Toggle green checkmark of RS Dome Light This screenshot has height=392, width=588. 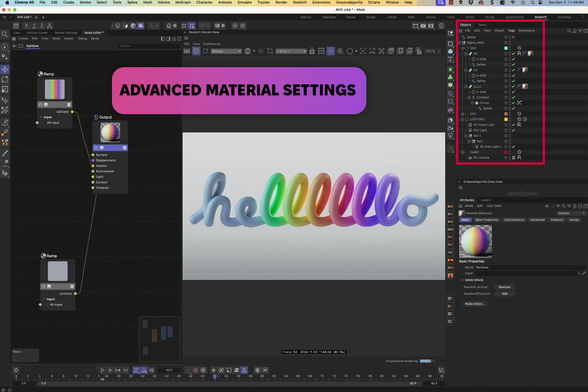tap(513, 125)
